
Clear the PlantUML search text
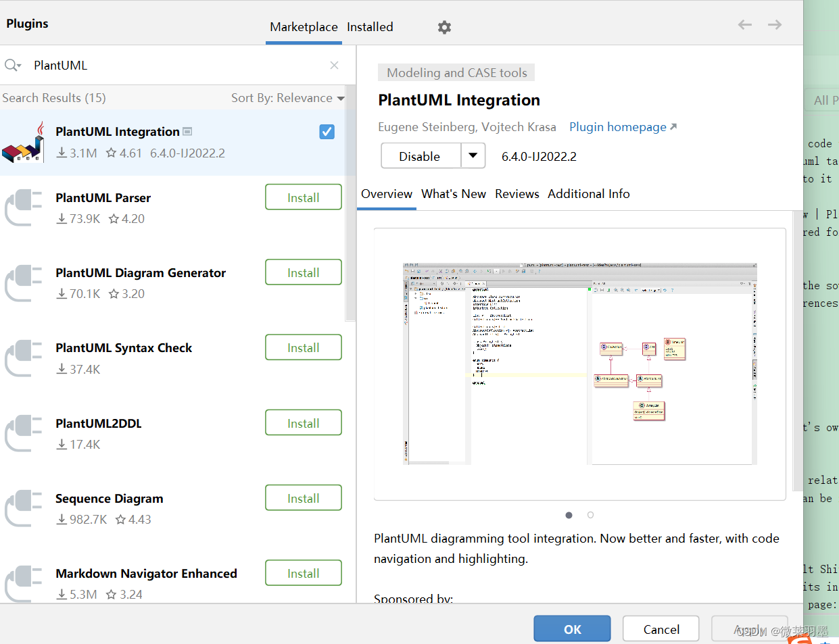click(x=334, y=65)
